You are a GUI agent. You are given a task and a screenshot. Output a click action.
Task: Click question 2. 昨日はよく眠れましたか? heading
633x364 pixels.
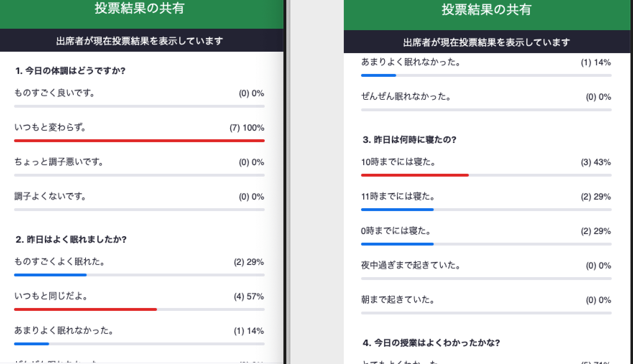point(71,239)
